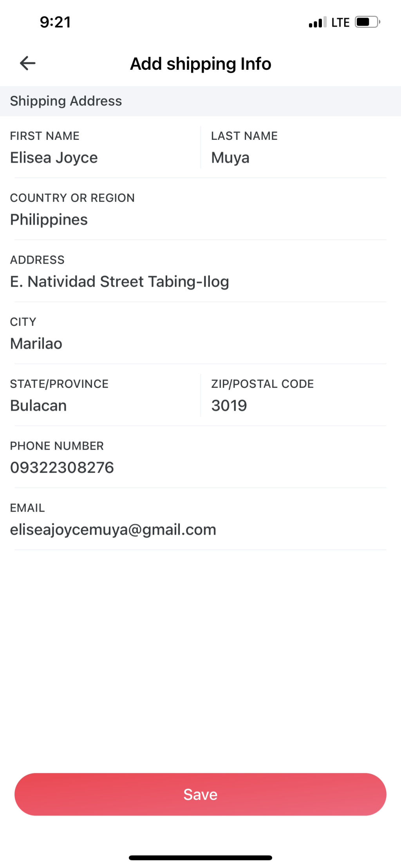
Task: Tap the back arrow icon
Action: (x=27, y=63)
